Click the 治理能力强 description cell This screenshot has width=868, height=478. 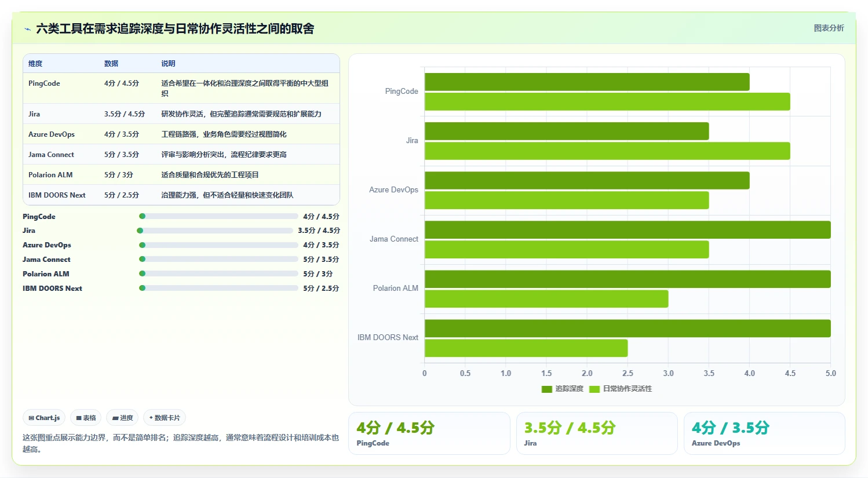pos(227,195)
